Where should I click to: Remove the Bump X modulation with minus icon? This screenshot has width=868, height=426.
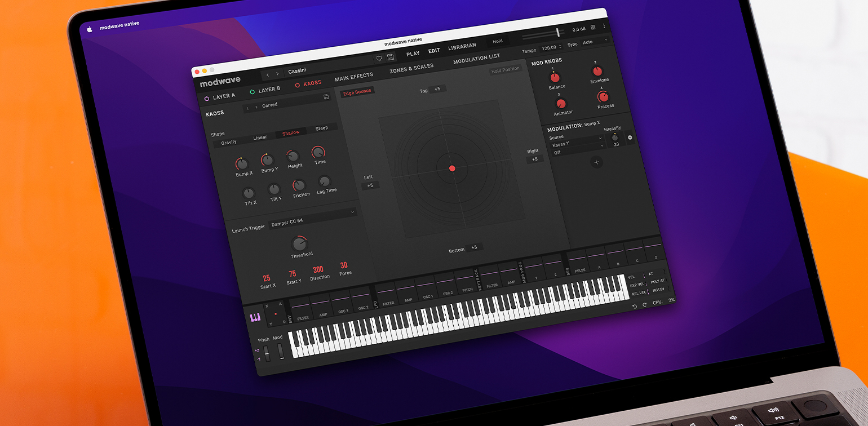(630, 137)
